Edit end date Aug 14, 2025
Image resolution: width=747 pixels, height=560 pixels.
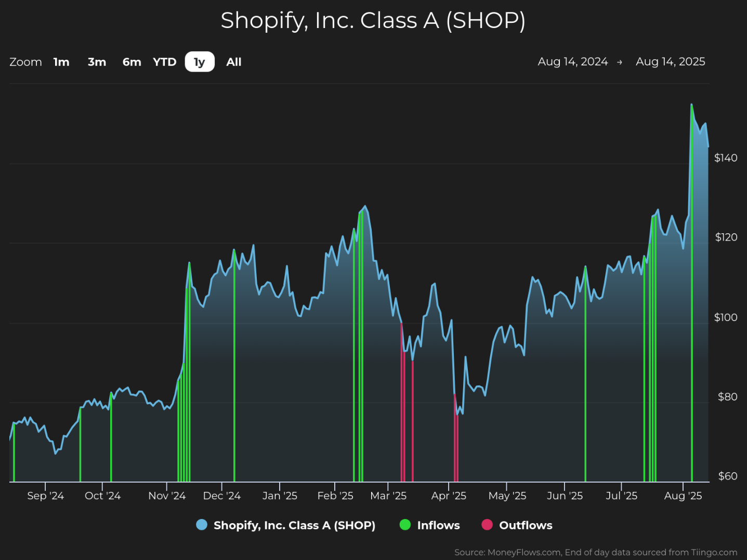click(671, 62)
